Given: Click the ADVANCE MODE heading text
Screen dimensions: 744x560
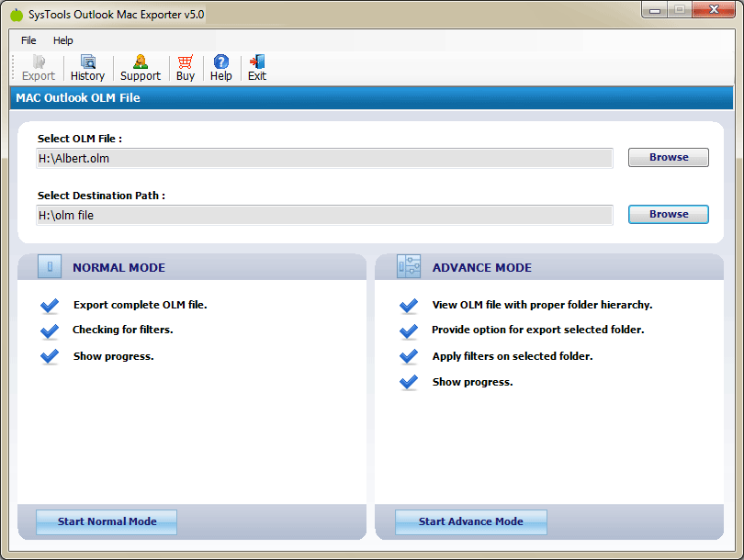Looking at the screenshot, I should (x=482, y=267).
